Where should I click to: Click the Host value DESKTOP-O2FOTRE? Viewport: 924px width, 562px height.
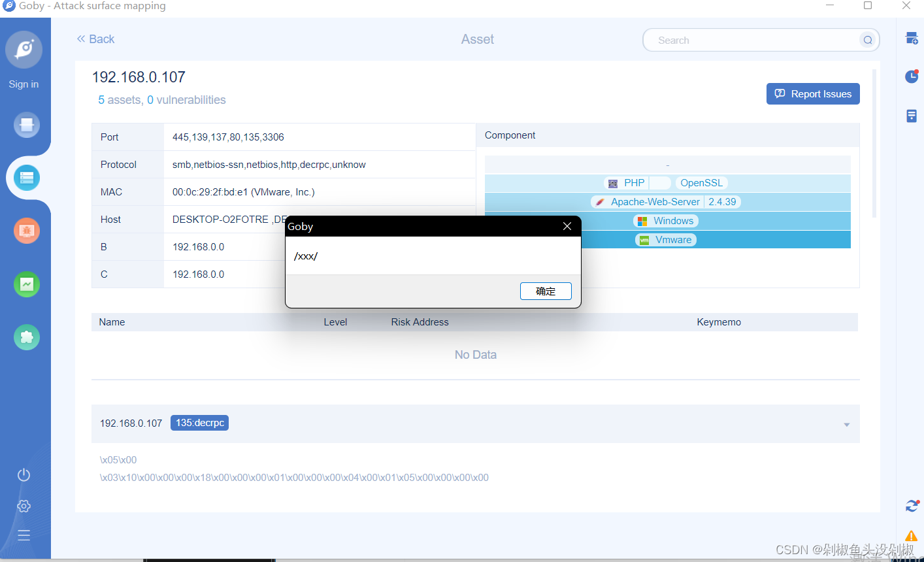[x=220, y=220]
